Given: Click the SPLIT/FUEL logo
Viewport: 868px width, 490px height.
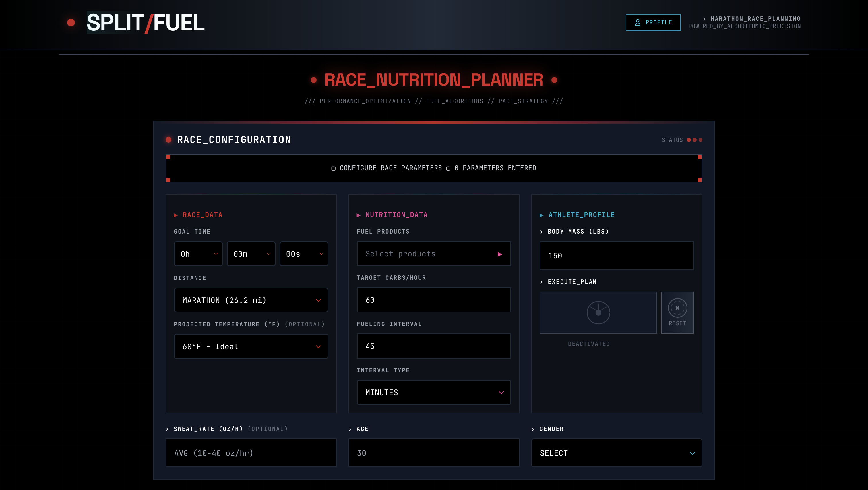Looking at the screenshot, I should 145,23.
